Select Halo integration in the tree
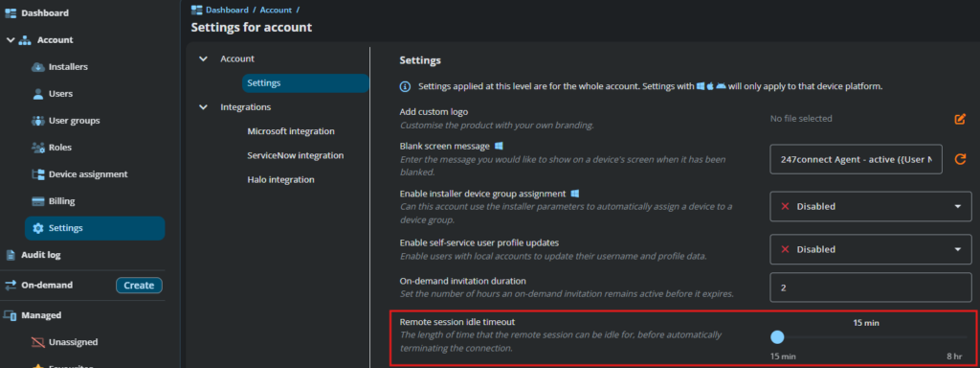The width and height of the screenshot is (980, 368). pyautogui.click(x=280, y=180)
